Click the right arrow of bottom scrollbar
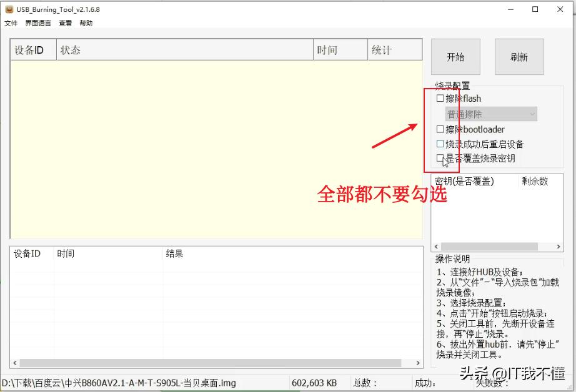 417,363
